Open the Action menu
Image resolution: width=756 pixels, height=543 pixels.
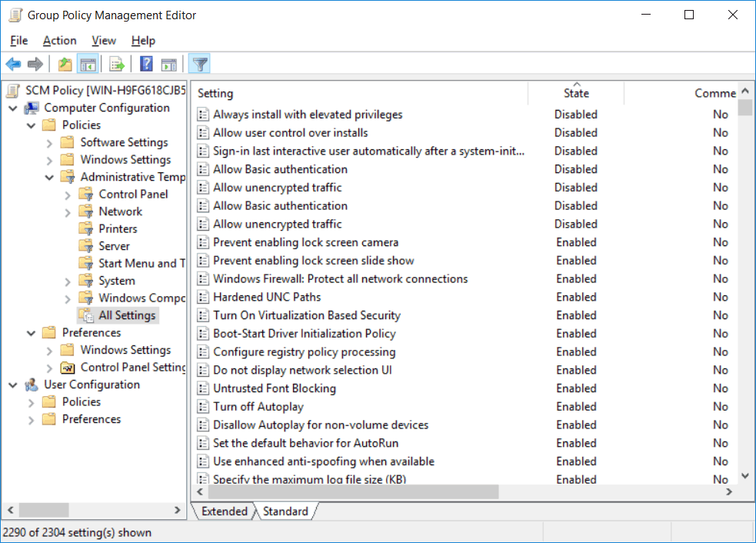tap(60, 41)
